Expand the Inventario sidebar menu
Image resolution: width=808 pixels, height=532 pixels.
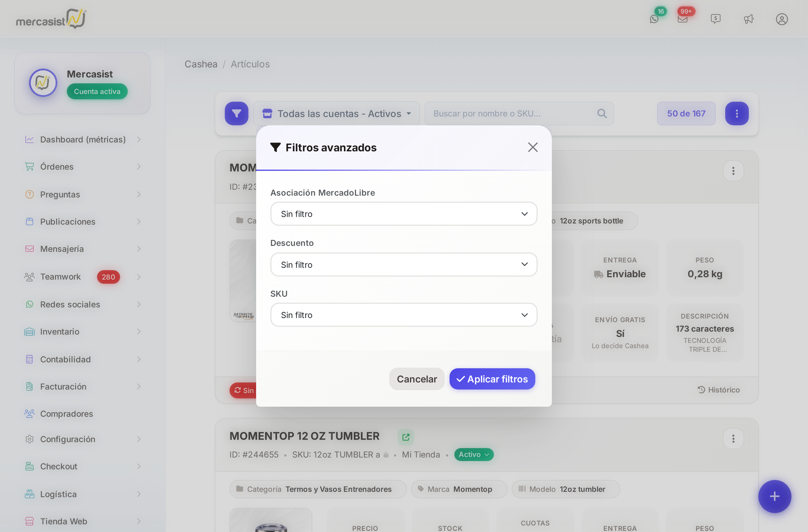[83, 332]
